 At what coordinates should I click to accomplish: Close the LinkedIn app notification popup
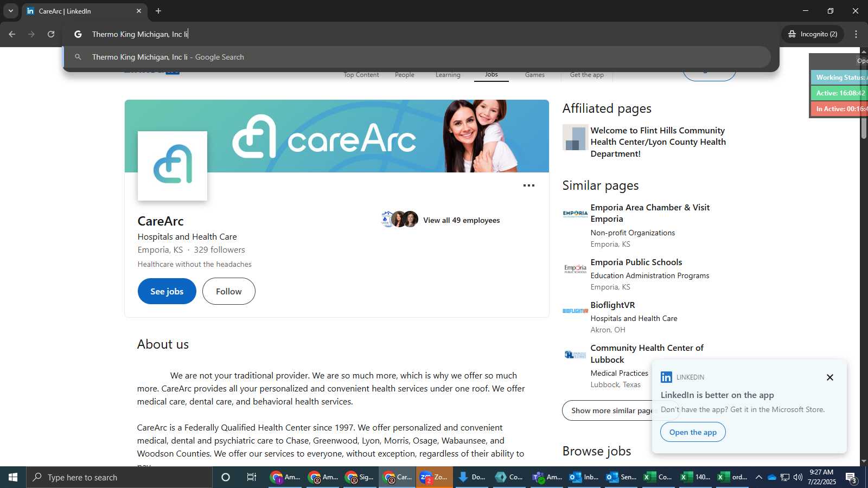(829, 377)
